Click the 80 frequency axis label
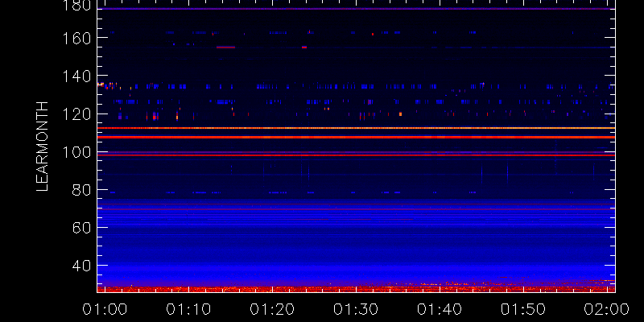644x322 pixels. (80, 190)
